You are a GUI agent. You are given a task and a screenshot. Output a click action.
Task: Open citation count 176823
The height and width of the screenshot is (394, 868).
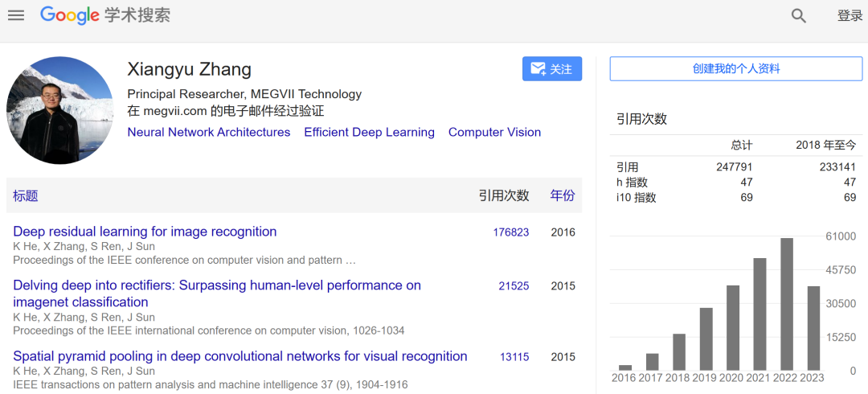(511, 232)
